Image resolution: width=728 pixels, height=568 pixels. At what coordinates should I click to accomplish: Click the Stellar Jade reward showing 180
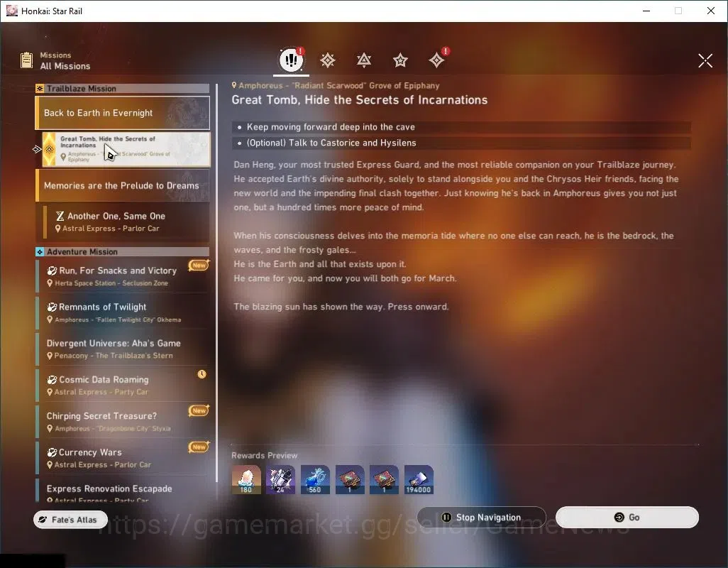246,479
